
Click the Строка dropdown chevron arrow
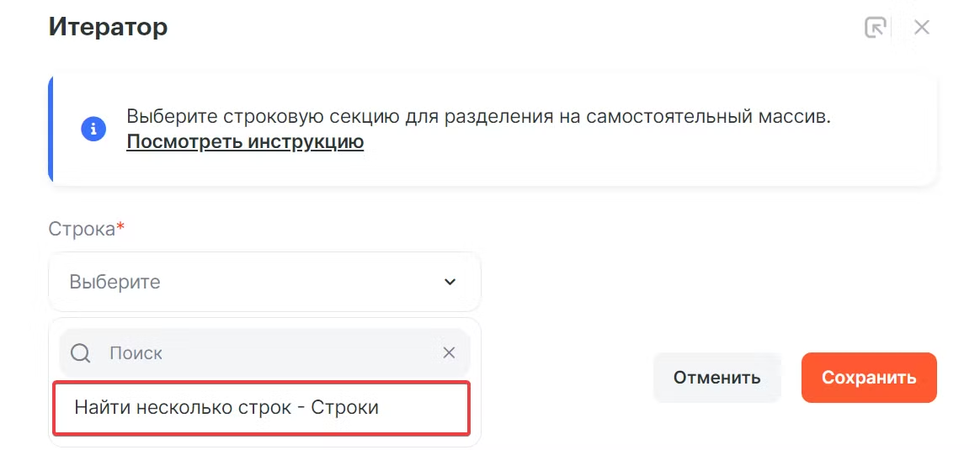(x=450, y=282)
